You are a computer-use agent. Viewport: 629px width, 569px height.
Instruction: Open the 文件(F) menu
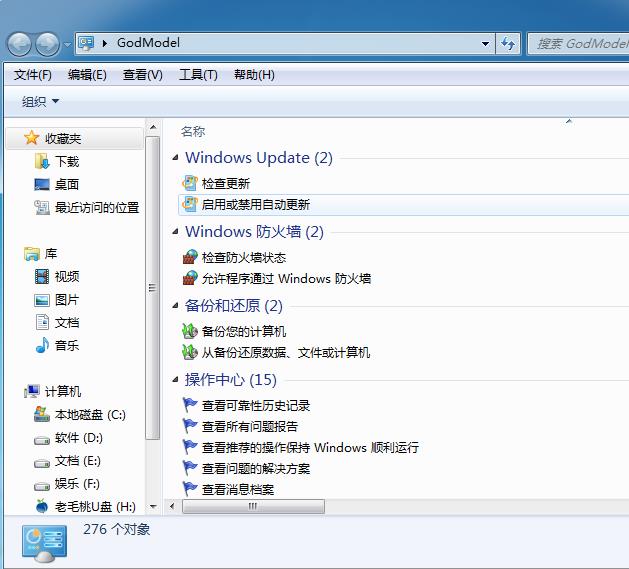click(32, 75)
